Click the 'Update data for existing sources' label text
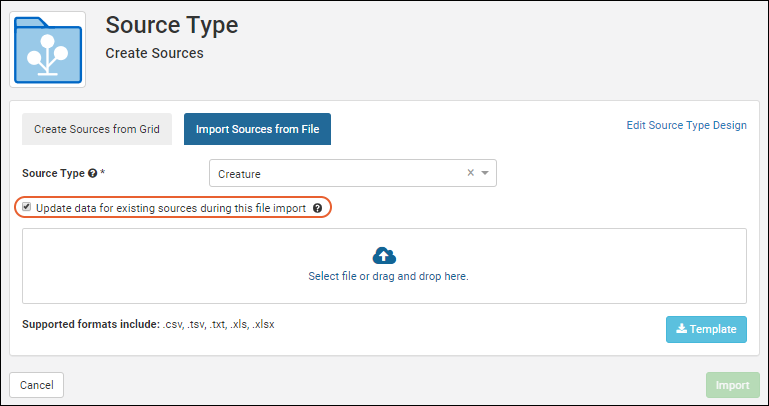This screenshot has width=769, height=406. pyautogui.click(x=170, y=209)
